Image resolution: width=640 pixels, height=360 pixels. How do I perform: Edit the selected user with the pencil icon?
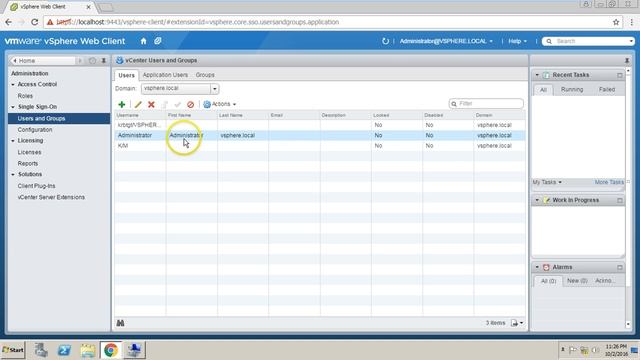pos(138,104)
